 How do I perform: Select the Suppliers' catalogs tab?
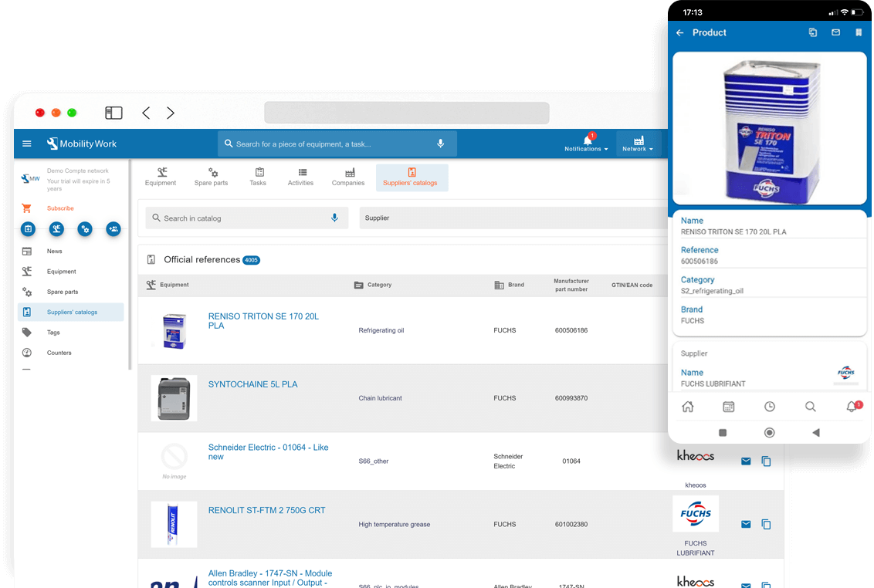pyautogui.click(x=412, y=177)
